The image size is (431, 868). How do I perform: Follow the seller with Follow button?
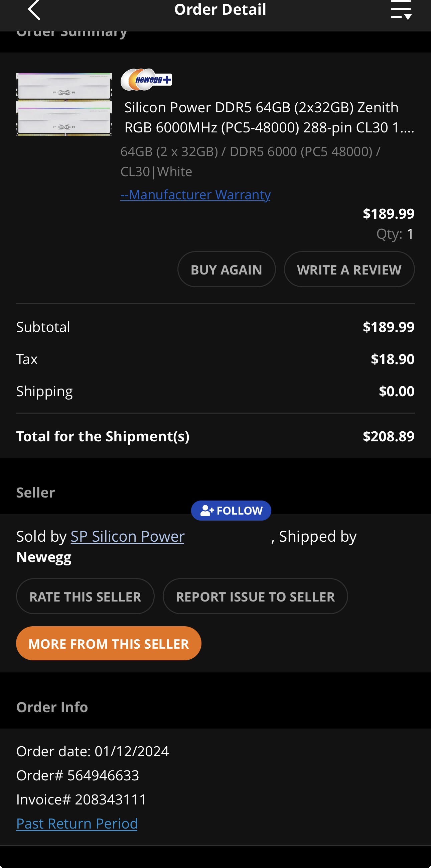pyautogui.click(x=231, y=511)
